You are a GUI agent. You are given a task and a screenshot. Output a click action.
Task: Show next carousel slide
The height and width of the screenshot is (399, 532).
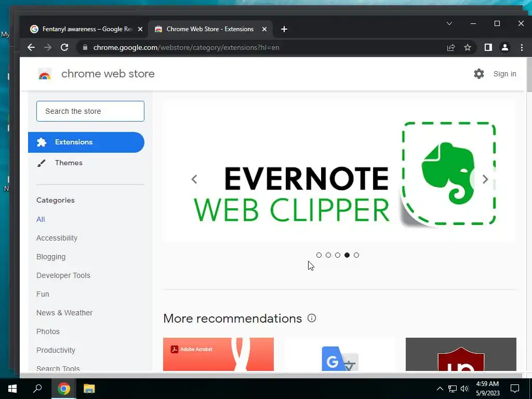[x=485, y=179]
